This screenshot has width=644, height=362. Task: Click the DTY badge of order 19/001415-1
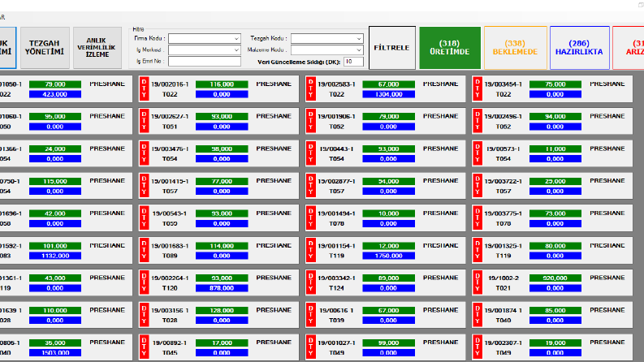(x=144, y=186)
